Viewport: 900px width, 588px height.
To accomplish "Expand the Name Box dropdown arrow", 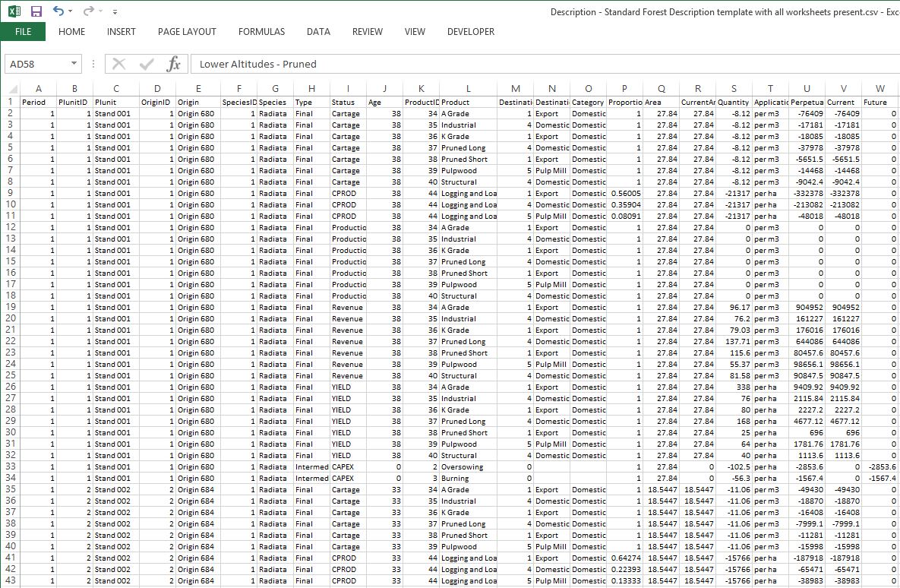I will coord(74,63).
